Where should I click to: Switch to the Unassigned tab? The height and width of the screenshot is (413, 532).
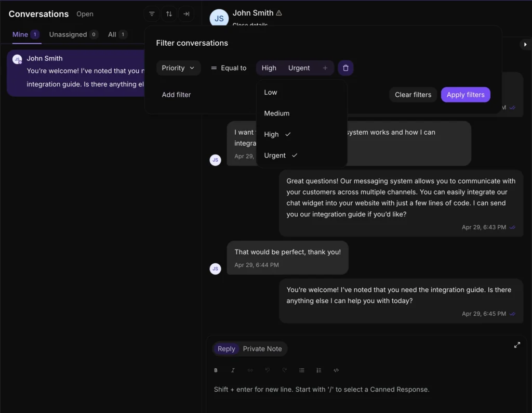point(73,35)
